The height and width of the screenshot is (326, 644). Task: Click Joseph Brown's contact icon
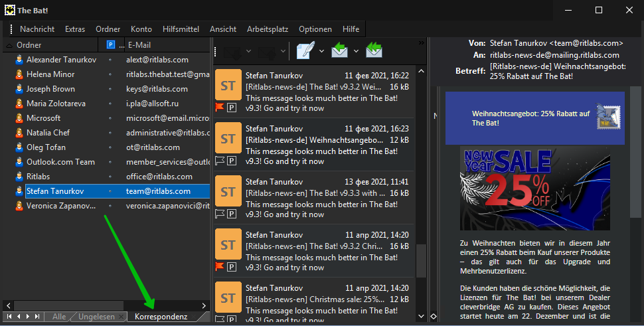click(19, 89)
